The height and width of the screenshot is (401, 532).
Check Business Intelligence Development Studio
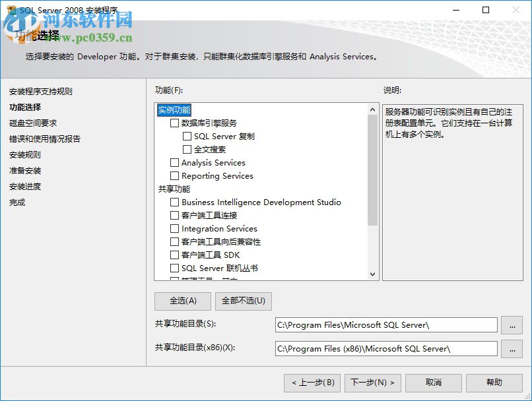coord(174,202)
